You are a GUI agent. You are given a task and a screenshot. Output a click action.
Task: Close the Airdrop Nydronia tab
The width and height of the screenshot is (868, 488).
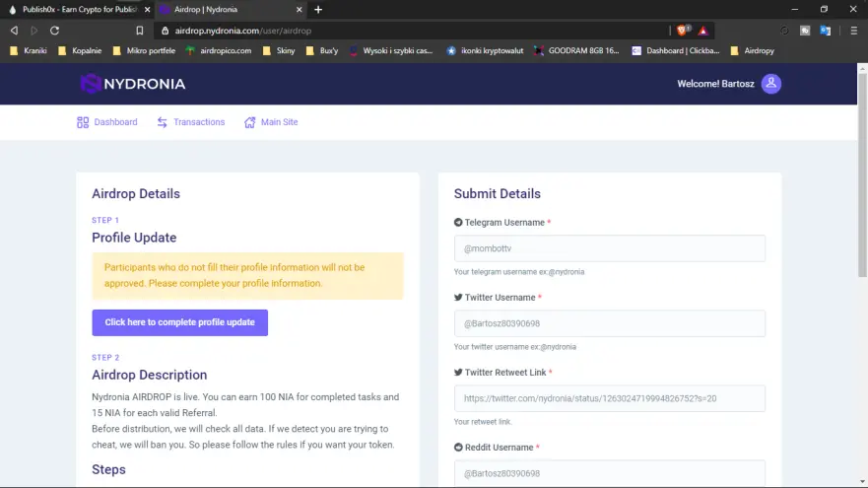[299, 10]
